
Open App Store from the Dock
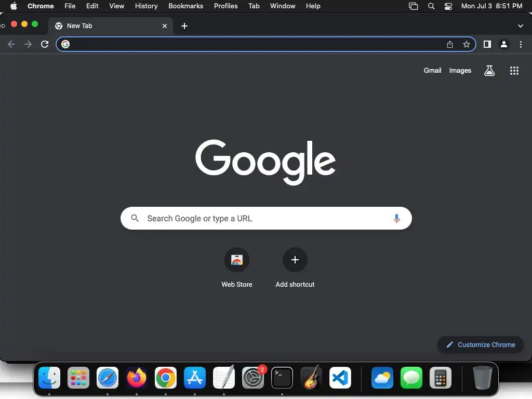click(195, 378)
